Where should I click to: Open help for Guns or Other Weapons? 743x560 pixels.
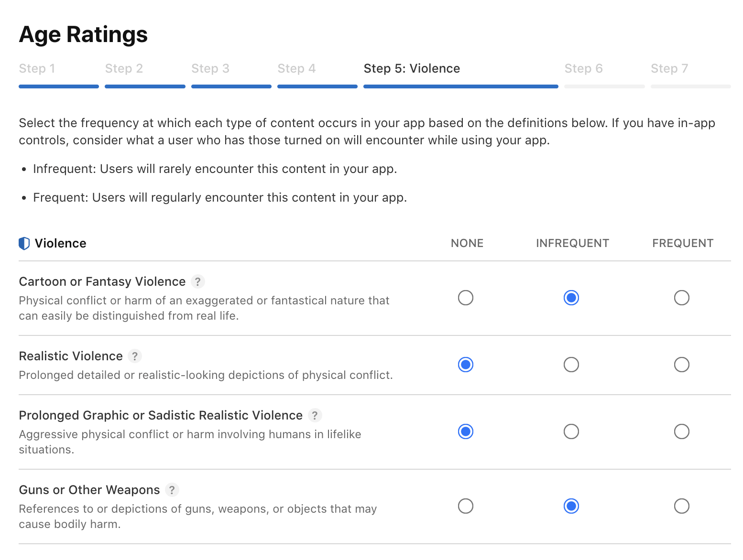[x=173, y=490]
